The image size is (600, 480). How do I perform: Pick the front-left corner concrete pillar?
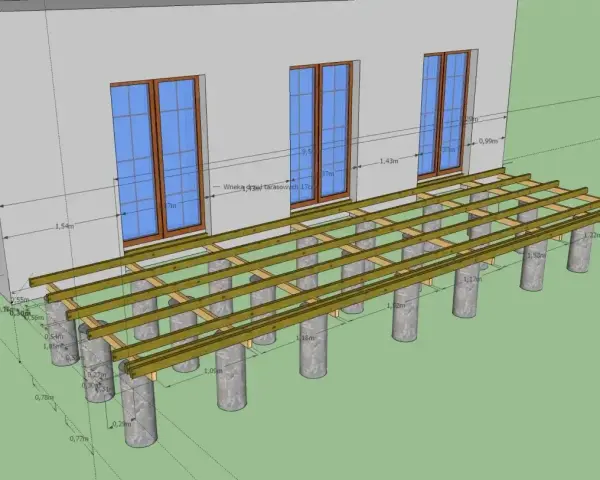(139, 407)
